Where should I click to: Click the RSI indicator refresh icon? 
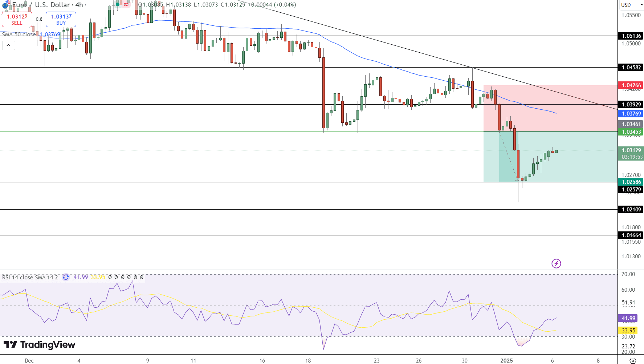click(66, 277)
